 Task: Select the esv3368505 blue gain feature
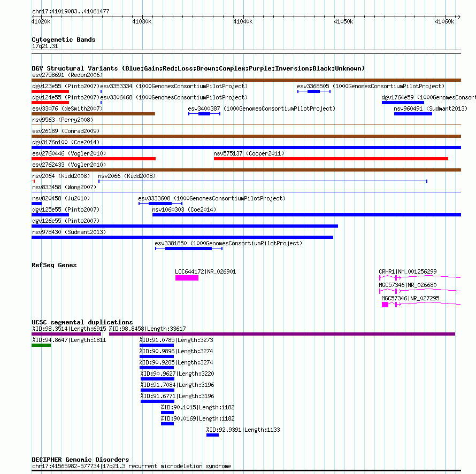pos(314,91)
